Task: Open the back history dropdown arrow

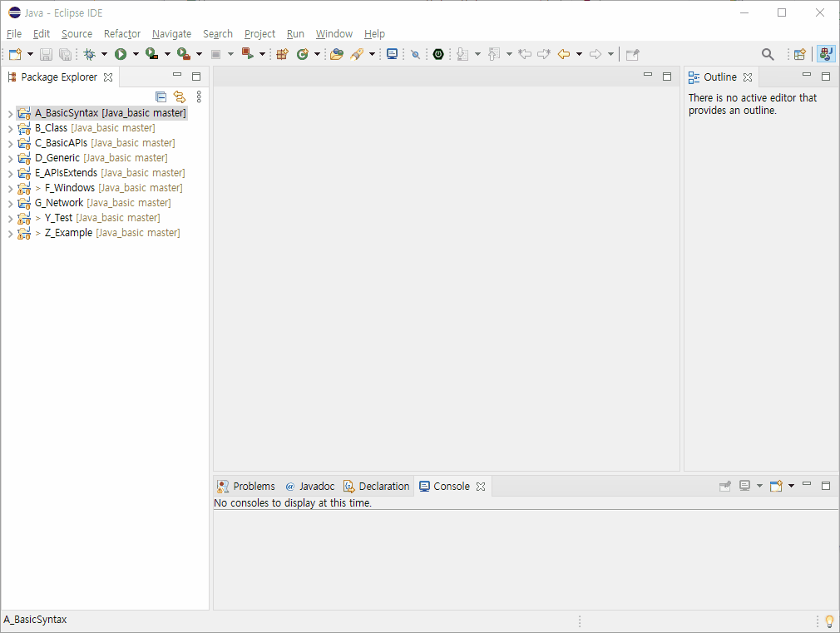Action: (x=579, y=54)
